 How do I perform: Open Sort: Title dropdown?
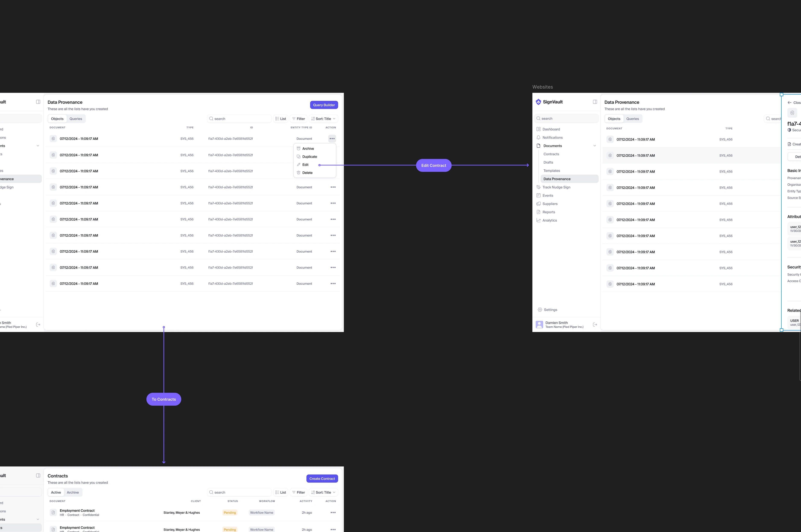(323, 119)
